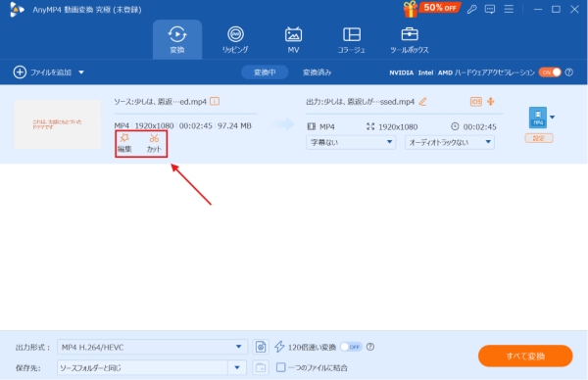Open the カット scissors tool
The height and width of the screenshot is (380, 588).
[x=154, y=144]
